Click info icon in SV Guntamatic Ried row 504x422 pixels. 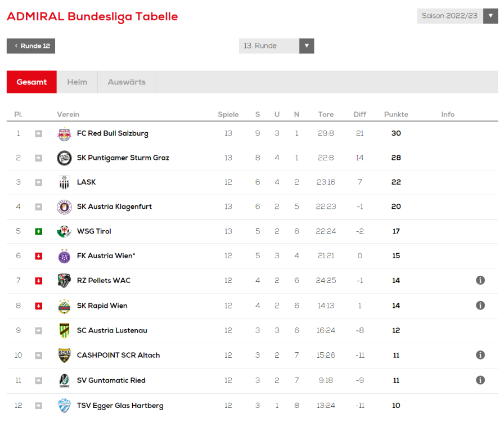click(x=480, y=380)
